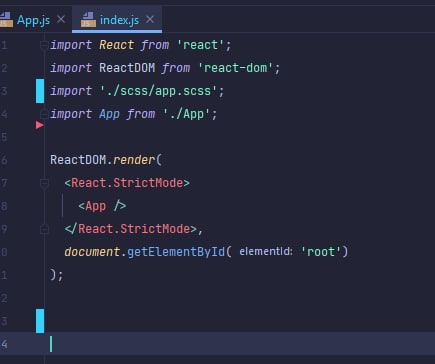Click the App component JSX tag
This screenshot has width=435, height=364.
pyautogui.click(x=102, y=206)
